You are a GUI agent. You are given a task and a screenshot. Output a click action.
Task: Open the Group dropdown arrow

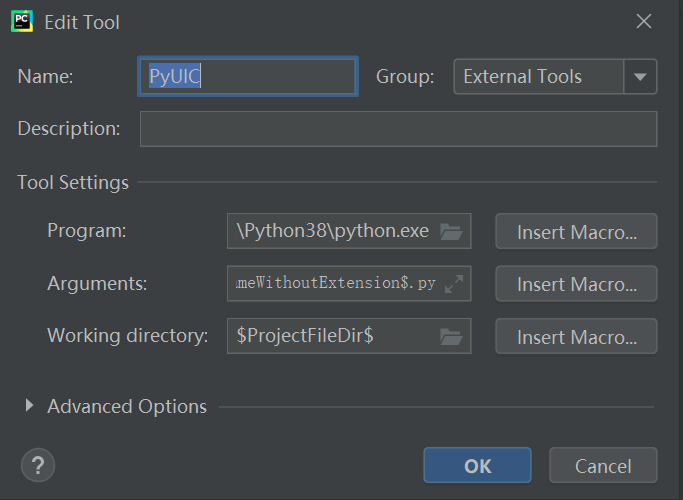click(641, 76)
